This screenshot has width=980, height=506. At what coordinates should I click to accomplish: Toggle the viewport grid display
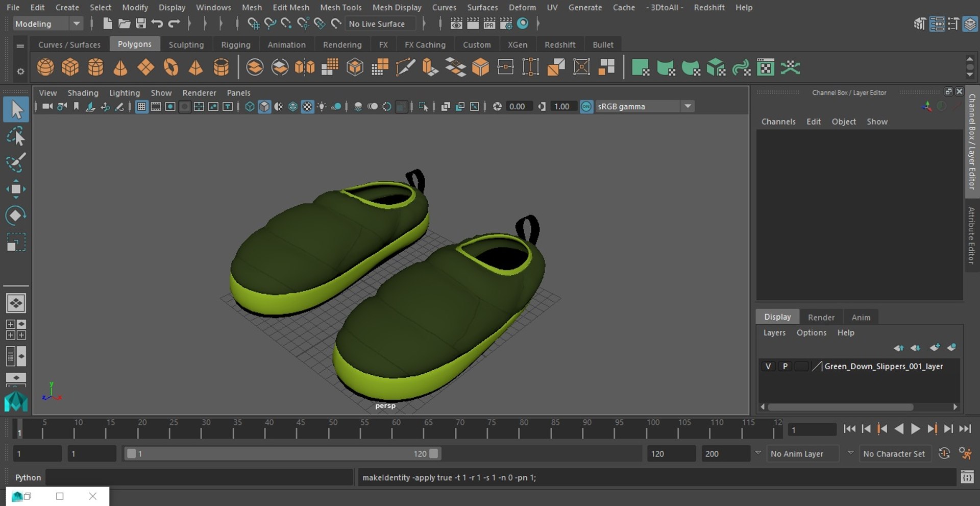[x=141, y=106]
